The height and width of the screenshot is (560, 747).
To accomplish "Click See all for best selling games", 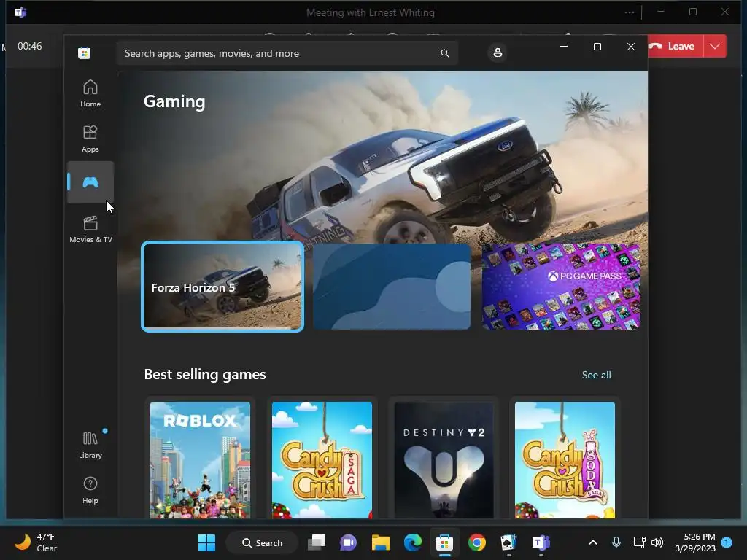I will click(596, 375).
